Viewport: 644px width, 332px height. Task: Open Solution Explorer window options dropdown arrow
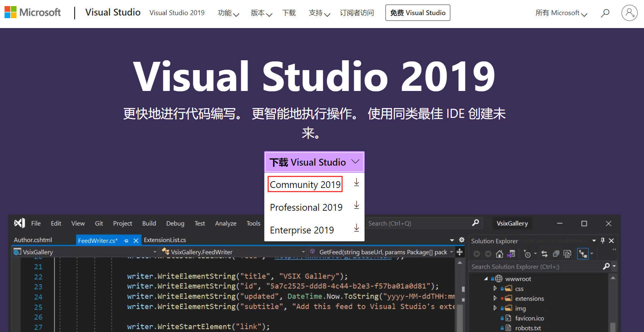tap(594, 241)
